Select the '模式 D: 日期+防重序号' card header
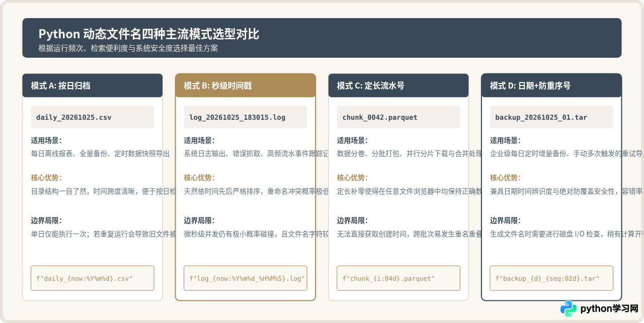This screenshot has width=644, height=323. click(x=551, y=86)
